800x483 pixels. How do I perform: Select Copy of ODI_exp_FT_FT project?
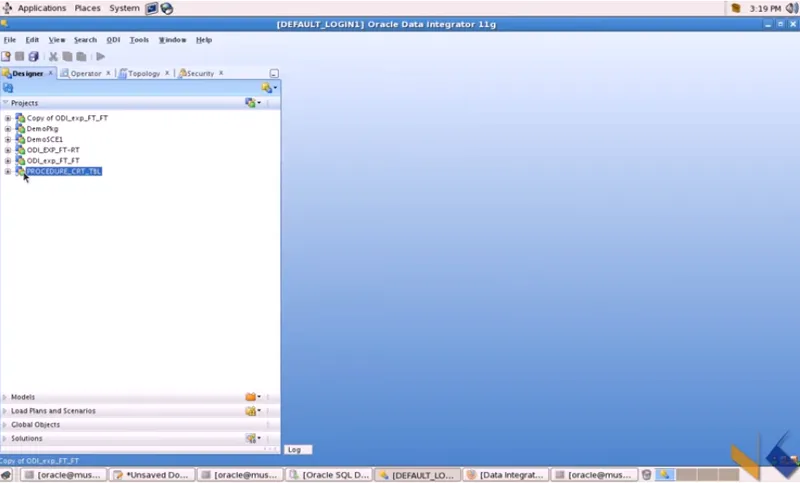[67, 118]
